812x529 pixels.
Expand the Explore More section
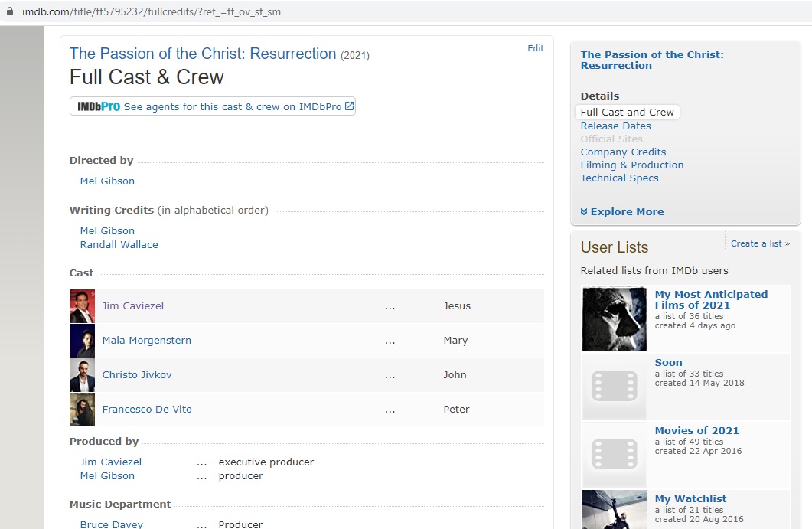622,212
